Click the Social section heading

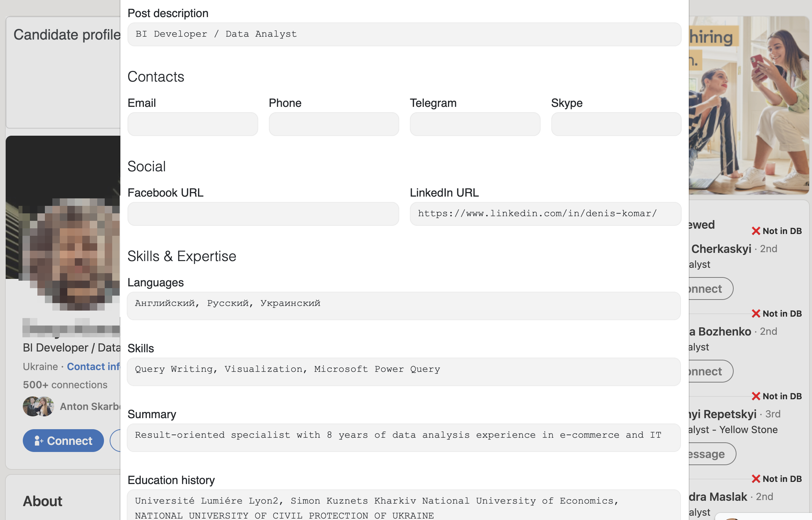click(146, 166)
